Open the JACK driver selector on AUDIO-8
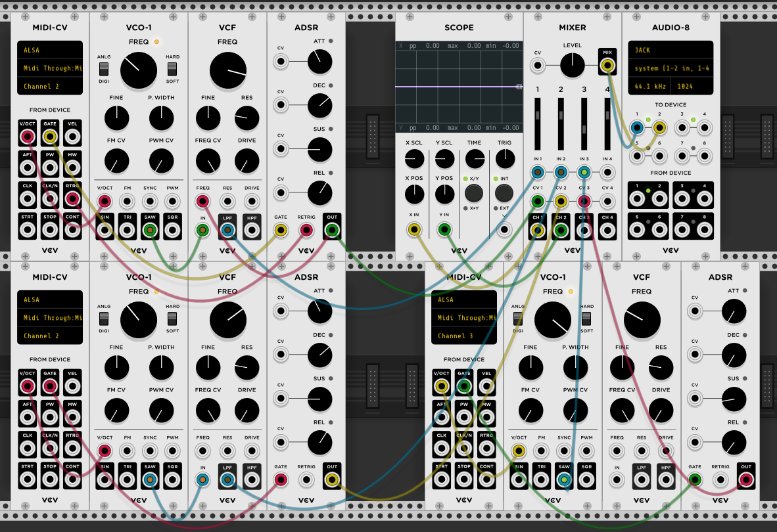777x532 pixels. click(671, 50)
